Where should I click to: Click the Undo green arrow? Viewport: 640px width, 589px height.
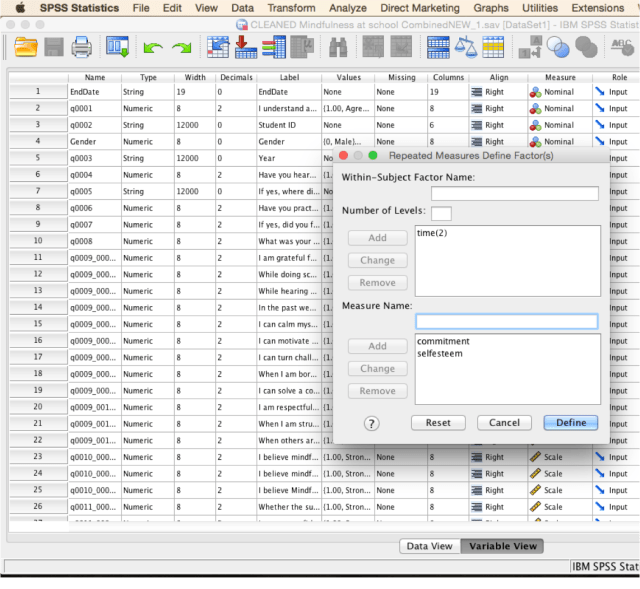pyautogui.click(x=153, y=48)
